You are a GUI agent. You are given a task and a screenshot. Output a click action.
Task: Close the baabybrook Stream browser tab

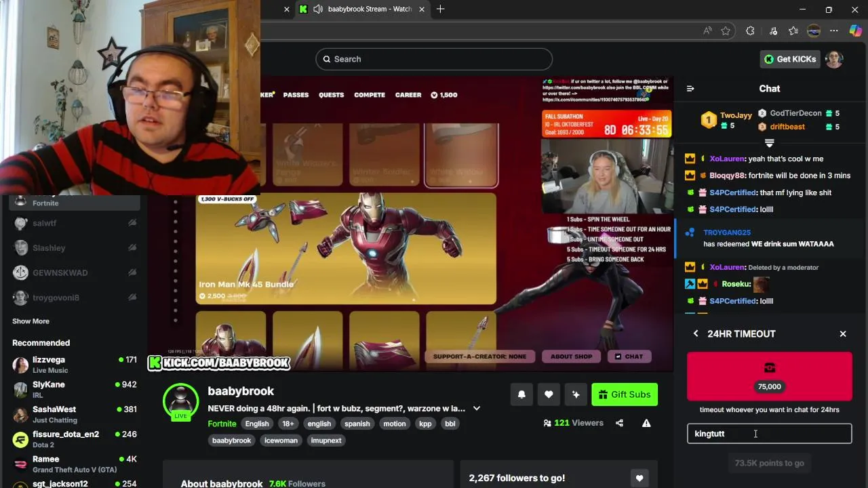point(422,9)
